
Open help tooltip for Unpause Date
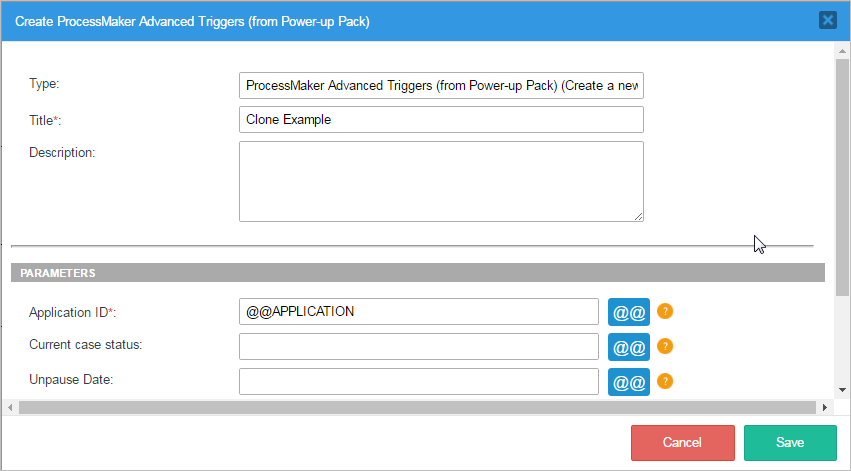click(x=665, y=381)
